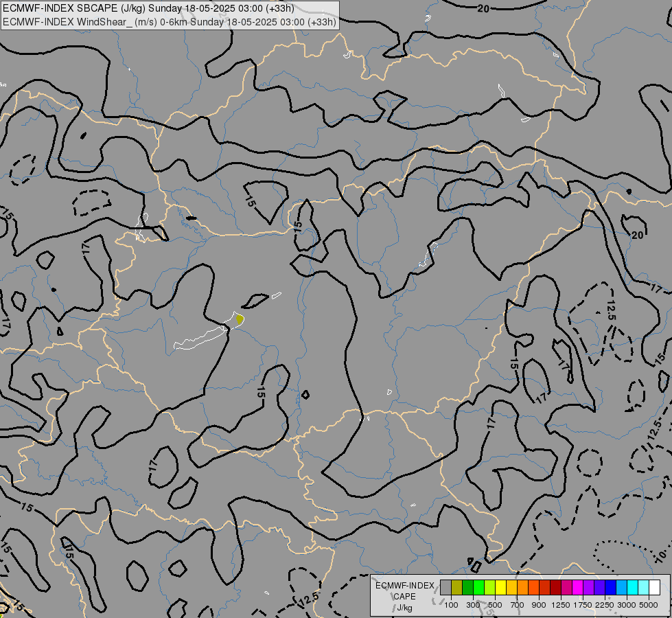Click the legend value 900
The image size is (672, 618).
(x=539, y=605)
